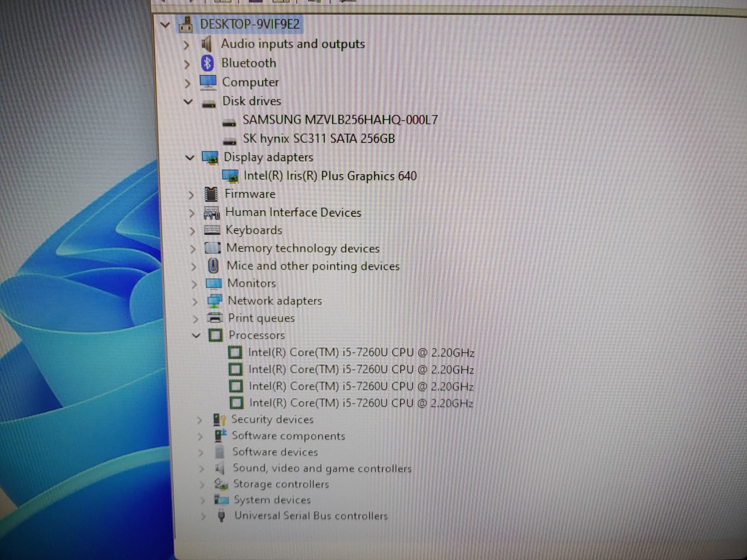Collapse the DESKTOP-9VIF9E2 root node
The width and height of the screenshot is (747, 560).
(165, 24)
